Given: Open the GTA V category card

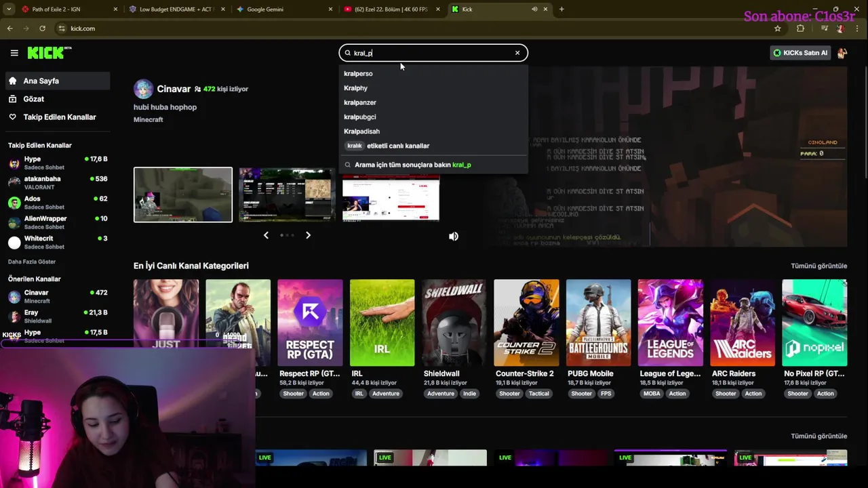Looking at the screenshot, I should coord(238,323).
